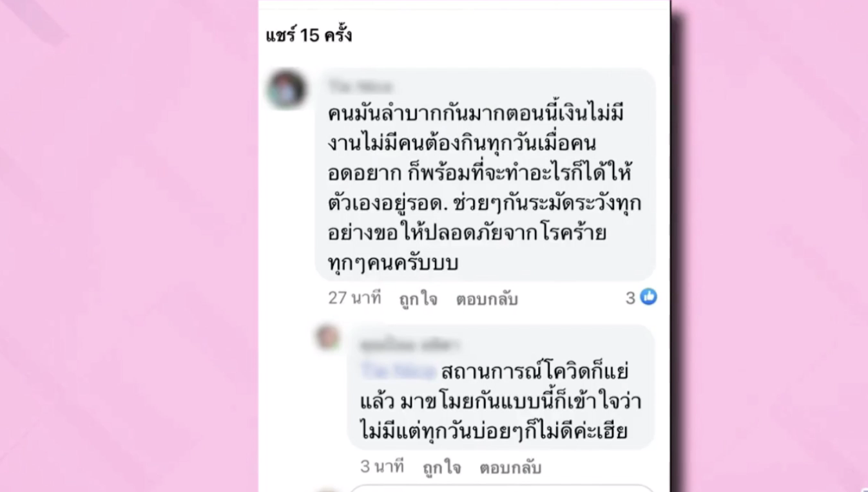Click the first commenter's profile picture

(x=286, y=90)
